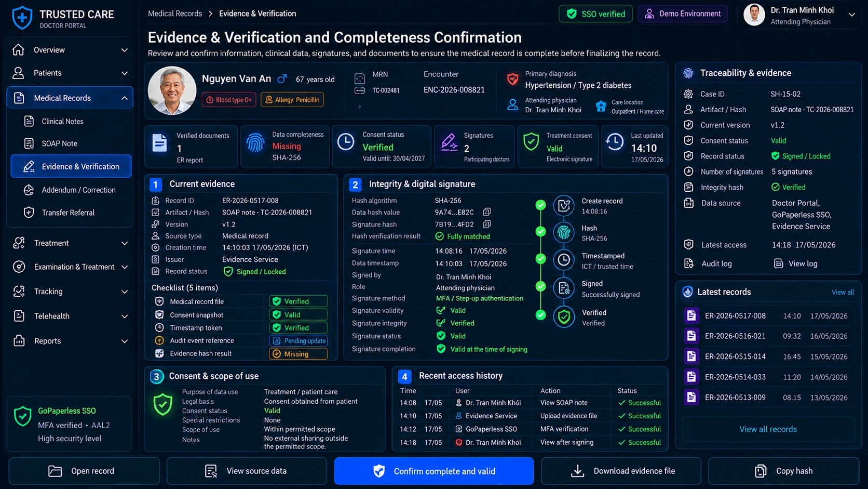Go to Medical Records breadcrumb
868x489 pixels.
[x=175, y=14]
